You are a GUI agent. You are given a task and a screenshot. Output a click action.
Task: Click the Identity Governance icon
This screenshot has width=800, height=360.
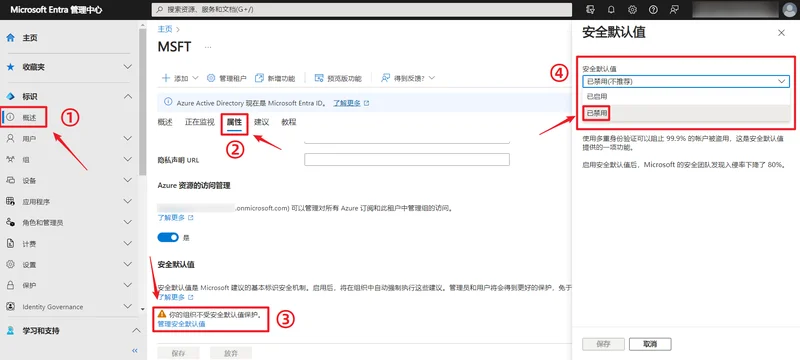tap(10, 306)
